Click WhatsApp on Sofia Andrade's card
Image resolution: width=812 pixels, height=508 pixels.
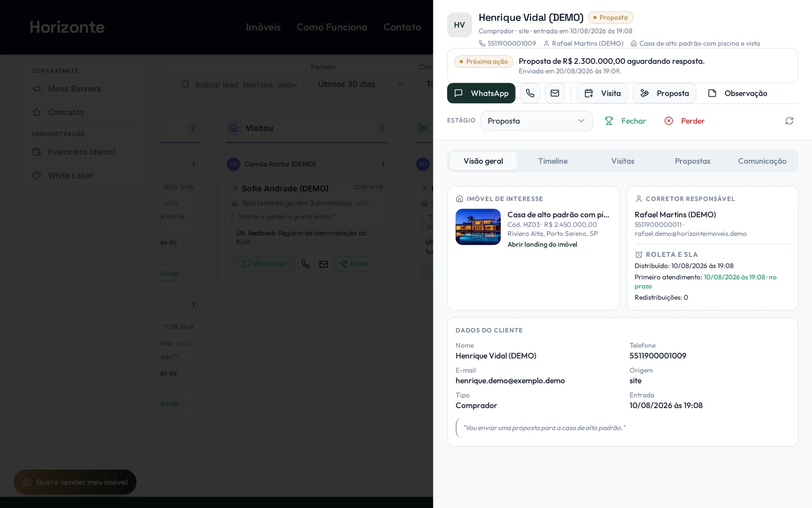click(x=263, y=264)
